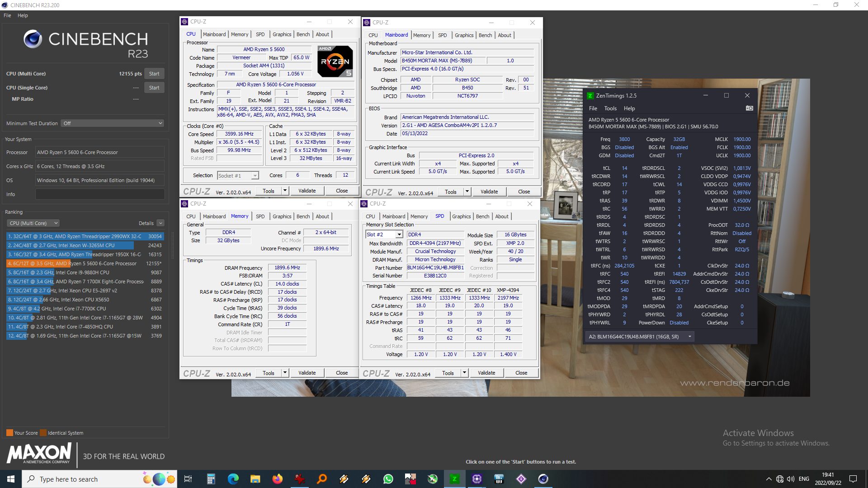Viewport: 868px width, 488px height.
Task: Click Close button in the SPD CPU-Z window
Action: click(x=521, y=373)
